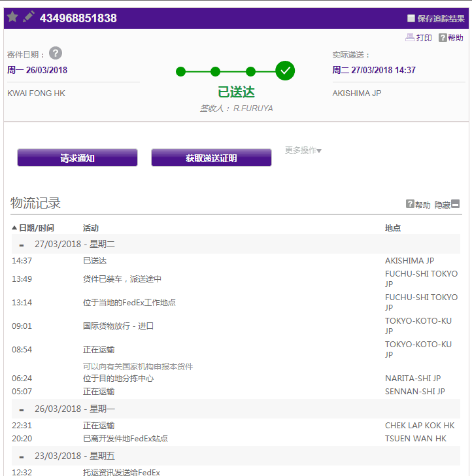Collapse the 27/03/2018 星期二 date group
Viewport: 472px width, 476px height.
pyautogui.click(x=22, y=245)
